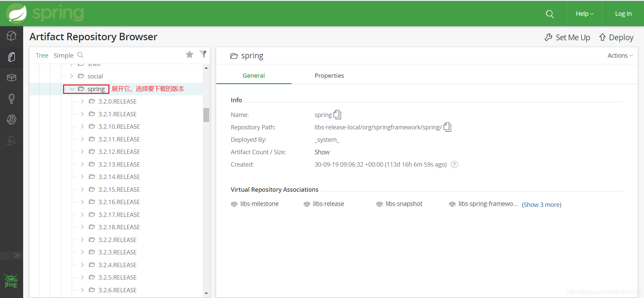Click Set Me Up wrench icon
The height and width of the screenshot is (298, 644).
(548, 37)
